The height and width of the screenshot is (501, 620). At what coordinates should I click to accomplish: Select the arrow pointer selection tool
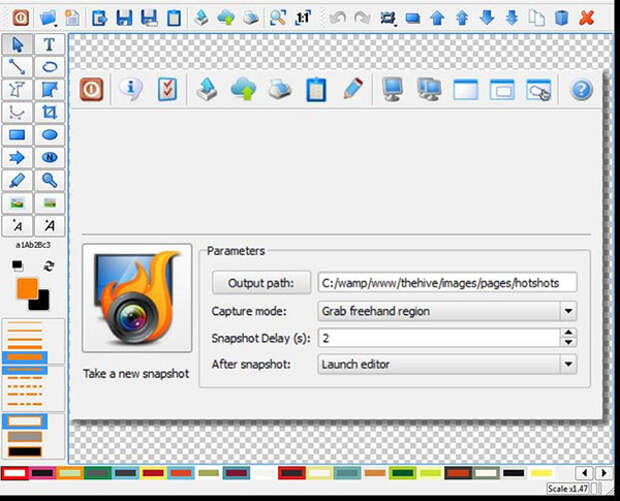pyautogui.click(x=17, y=44)
